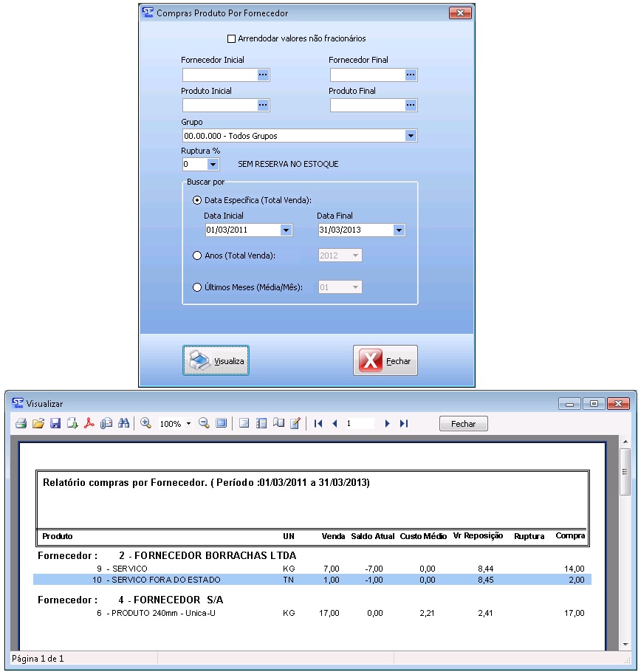Image resolution: width=638 pixels, height=672 pixels.
Task: Open the Data Inicial date picker dropdown
Action: (286, 230)
